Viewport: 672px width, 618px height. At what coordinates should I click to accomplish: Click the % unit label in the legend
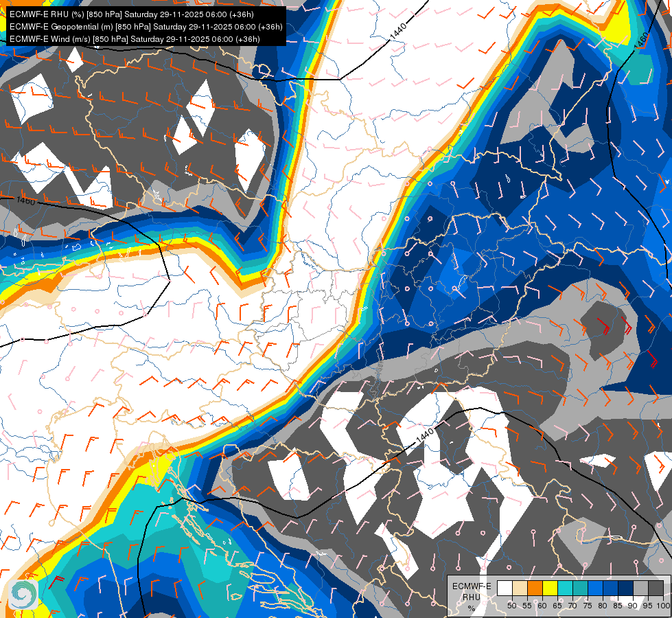click(x=472, y=609)
